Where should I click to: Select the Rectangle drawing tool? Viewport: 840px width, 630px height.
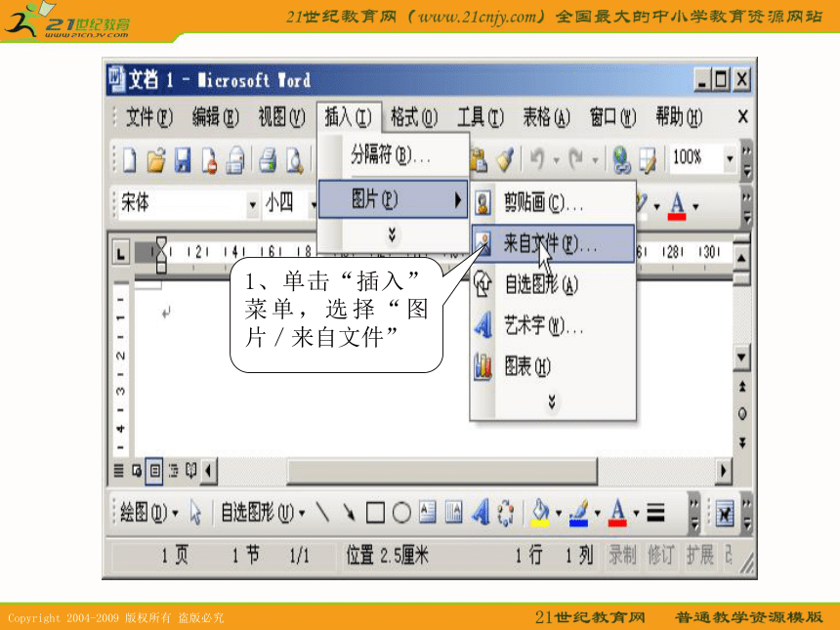tap(375, 513)
